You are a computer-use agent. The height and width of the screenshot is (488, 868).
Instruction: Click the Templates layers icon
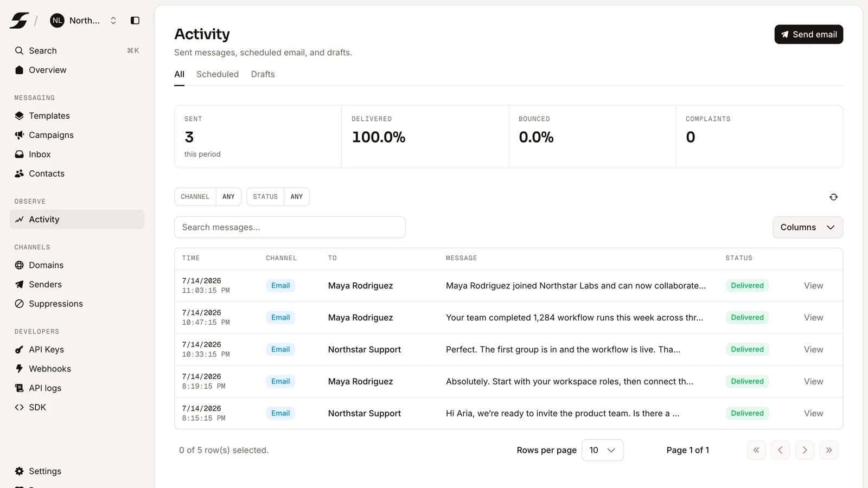19,115
